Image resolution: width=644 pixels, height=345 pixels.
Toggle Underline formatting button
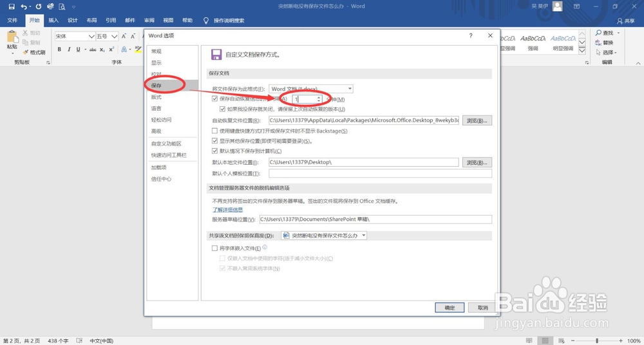coord(78,50)
